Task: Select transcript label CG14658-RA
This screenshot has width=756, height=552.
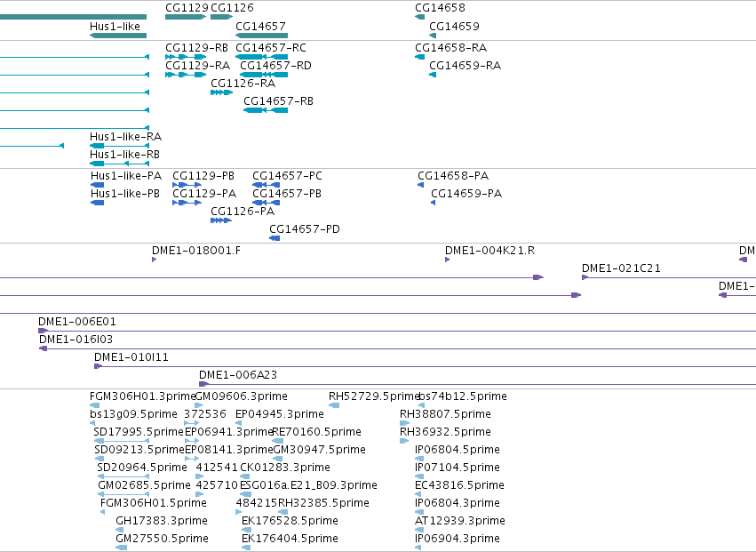Action: [450, 48]
